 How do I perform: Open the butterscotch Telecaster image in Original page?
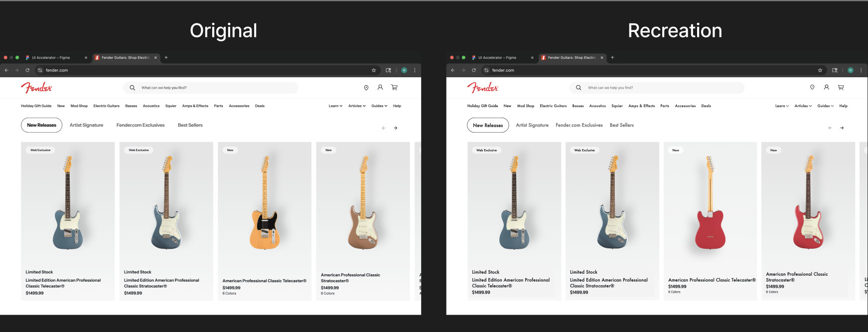(x=264, y=203)
